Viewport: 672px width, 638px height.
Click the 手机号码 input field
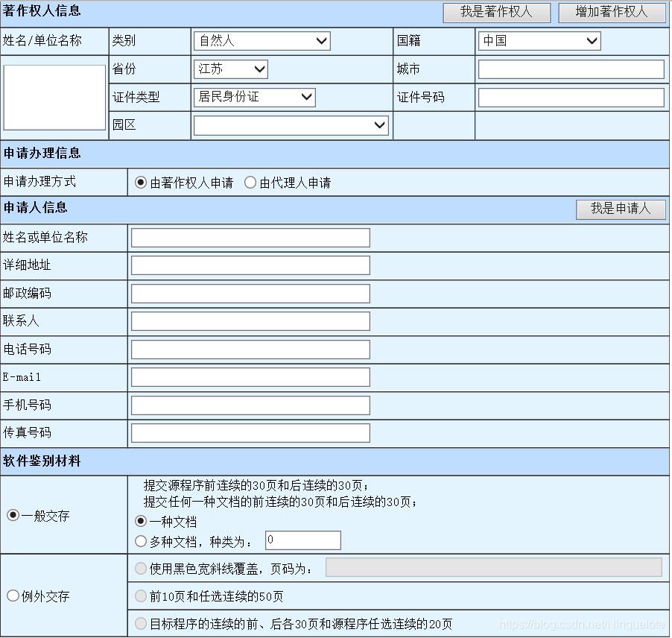tap(250, 405)
